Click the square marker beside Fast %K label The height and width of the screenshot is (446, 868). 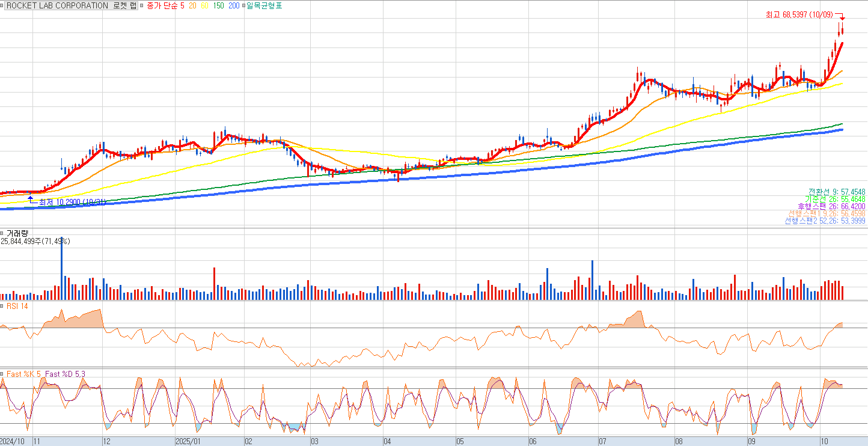point(2,374)
